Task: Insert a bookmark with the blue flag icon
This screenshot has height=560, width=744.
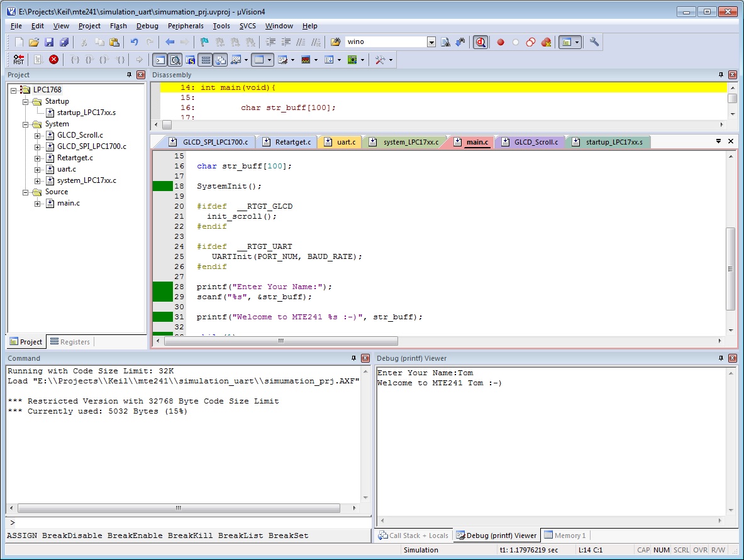Action: (x=203, y=41)
